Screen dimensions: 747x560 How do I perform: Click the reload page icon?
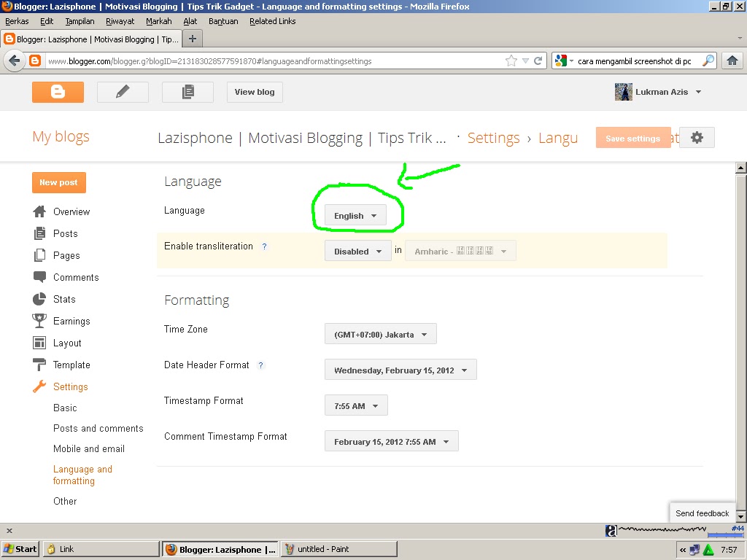(538, 61)
